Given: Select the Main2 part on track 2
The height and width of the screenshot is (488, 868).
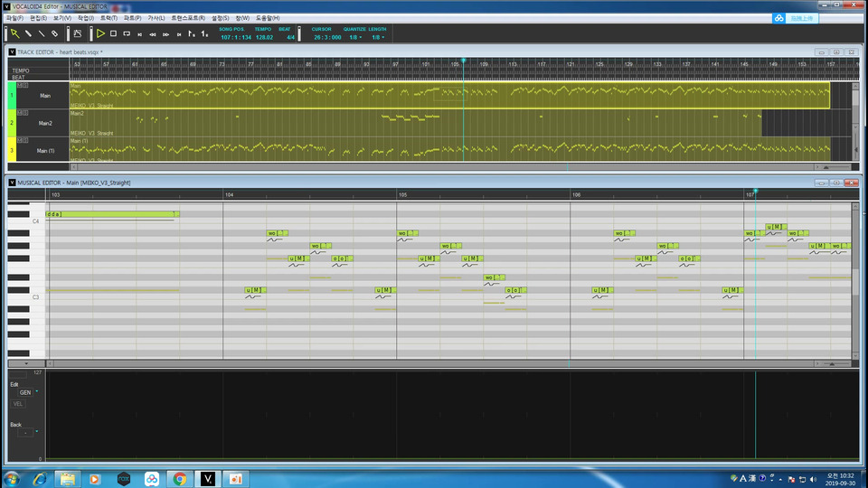Looking at the screenshot, I should (416, 123).
